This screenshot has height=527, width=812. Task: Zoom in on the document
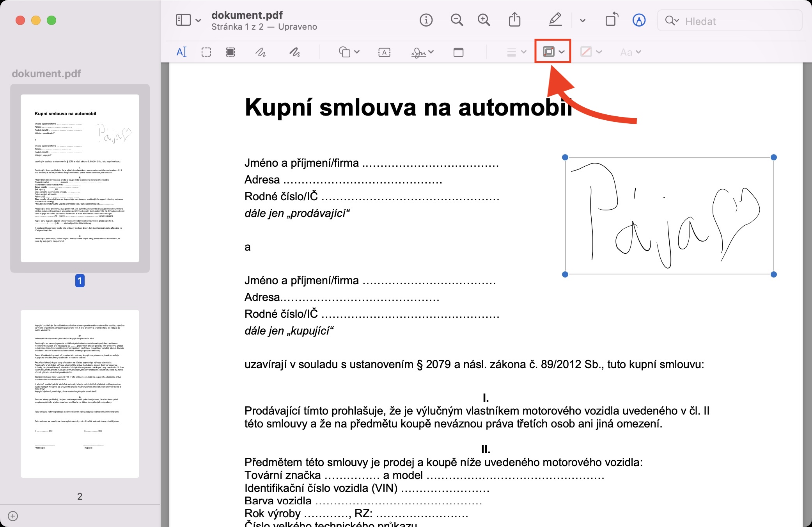click(x=484, y=20)
